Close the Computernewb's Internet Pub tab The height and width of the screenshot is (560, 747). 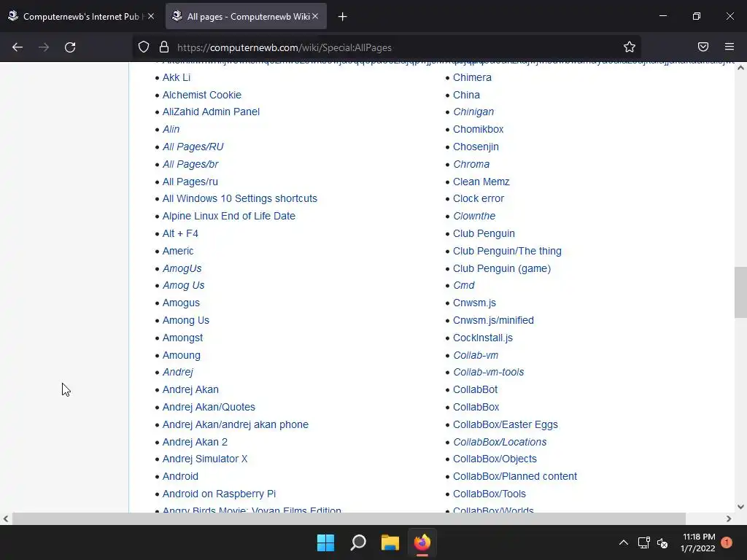click(151, 16)
